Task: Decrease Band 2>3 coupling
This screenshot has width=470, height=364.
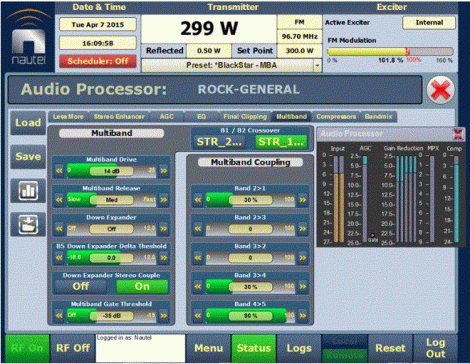Action: tap(198, 229)
